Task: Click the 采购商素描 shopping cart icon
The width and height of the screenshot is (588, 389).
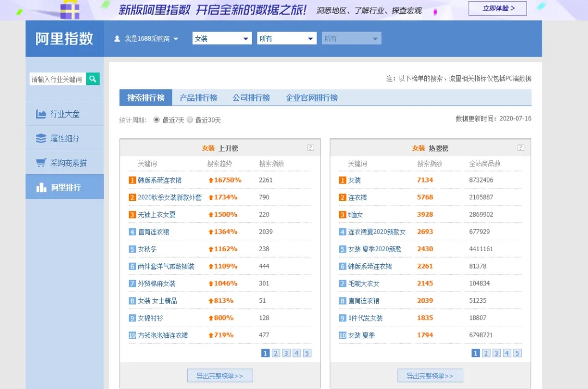Action: coord(40,163)
